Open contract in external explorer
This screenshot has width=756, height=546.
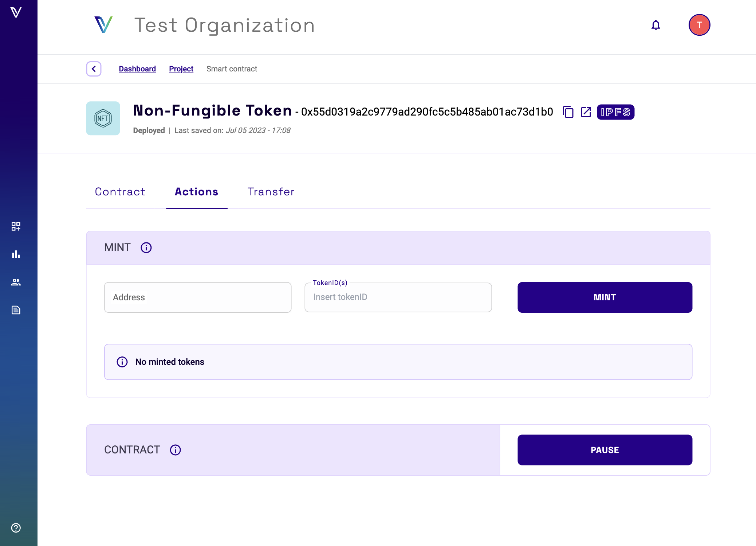[586, 112]
